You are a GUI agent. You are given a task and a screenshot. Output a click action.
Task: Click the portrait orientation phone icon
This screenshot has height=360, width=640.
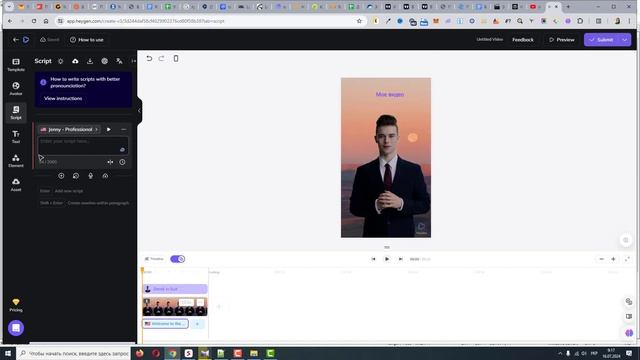pyautogui.click(x=176, y=58)
